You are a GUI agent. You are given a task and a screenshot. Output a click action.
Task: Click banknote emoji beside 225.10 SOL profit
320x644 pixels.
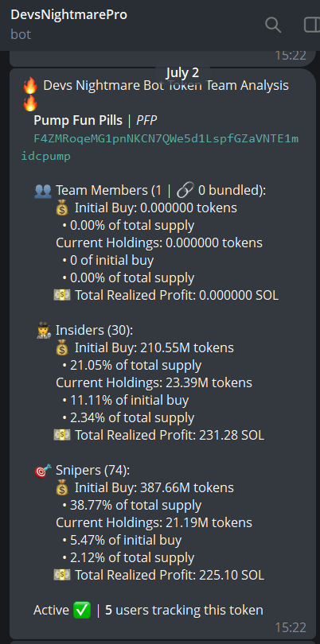click(62, 575)
